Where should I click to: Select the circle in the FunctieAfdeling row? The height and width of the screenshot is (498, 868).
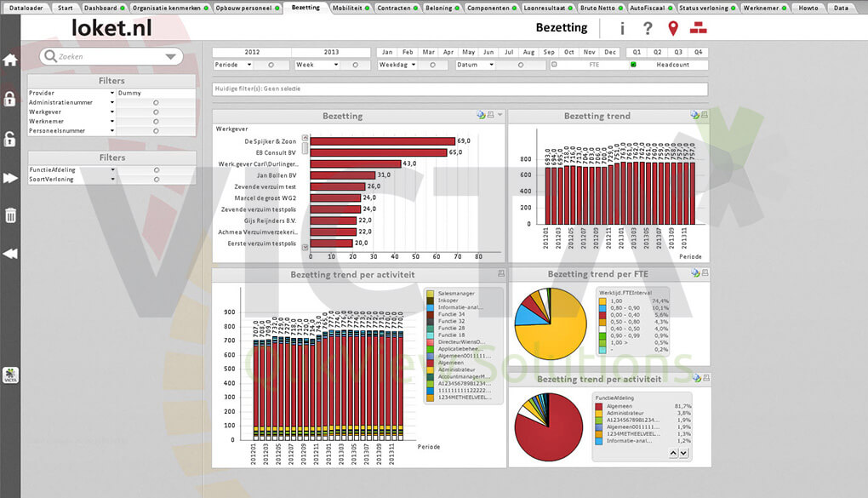(x=157, y=170)
